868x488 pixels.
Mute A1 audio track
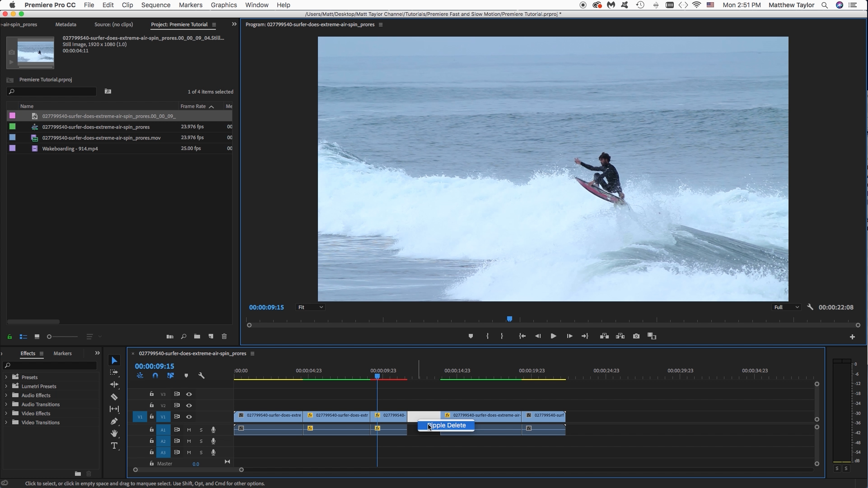(x=189, y=430)
